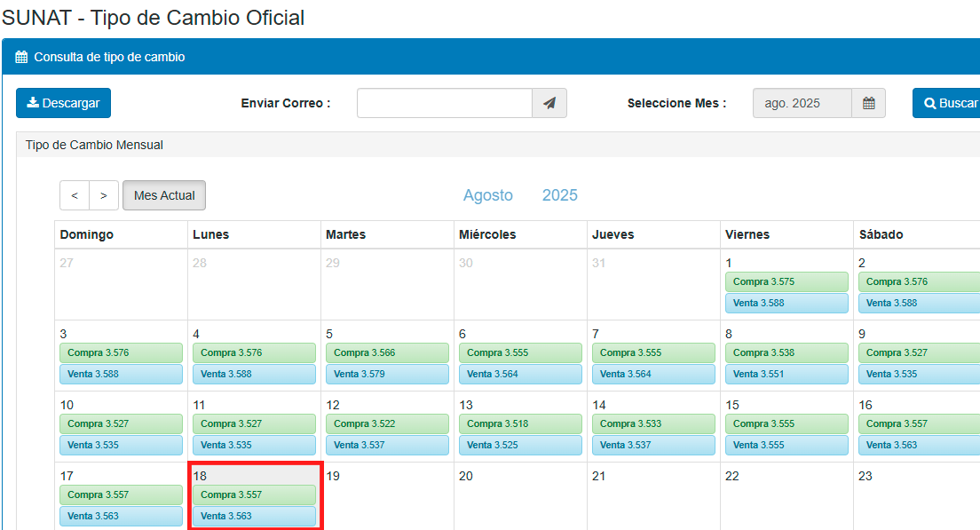The image size is (980, 530).
Task: Click the Tipo de Cambio Mensual heading
Action: coord(94,145)
